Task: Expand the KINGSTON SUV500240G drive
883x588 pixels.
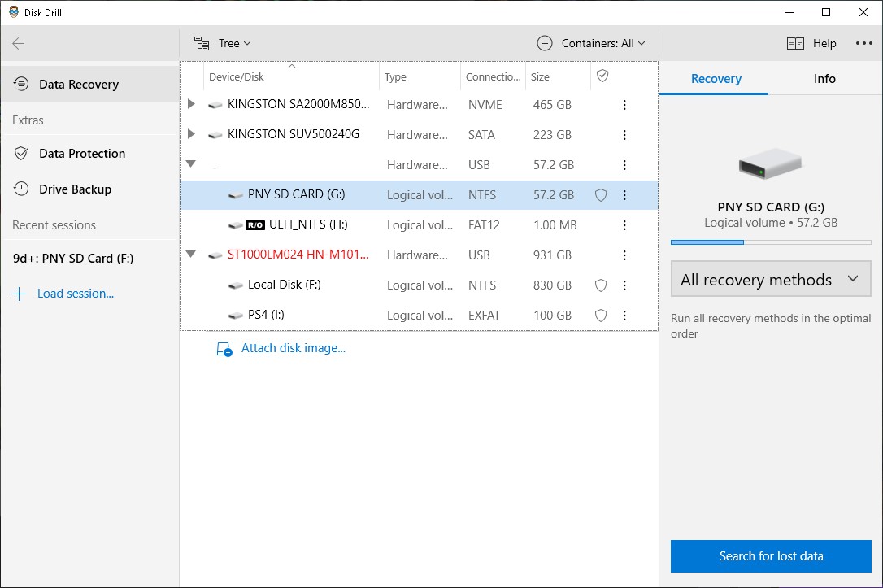Action: point(191,134)
